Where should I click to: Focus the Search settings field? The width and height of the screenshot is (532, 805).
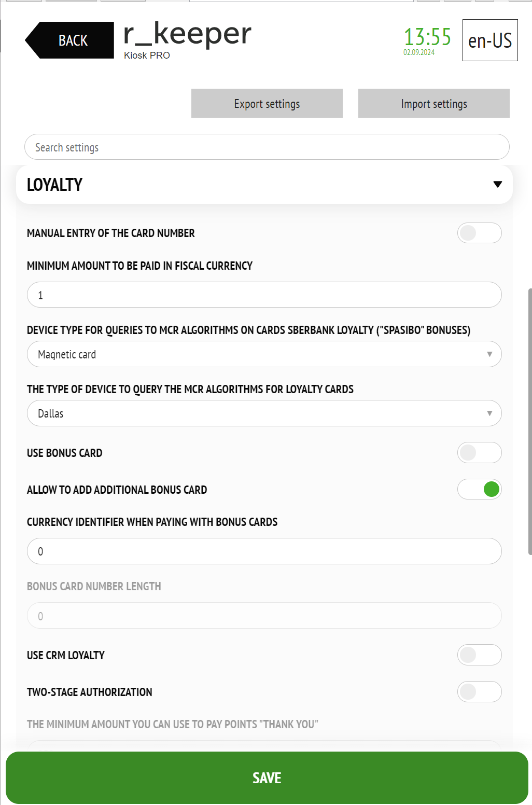click(x=267, y=147)
